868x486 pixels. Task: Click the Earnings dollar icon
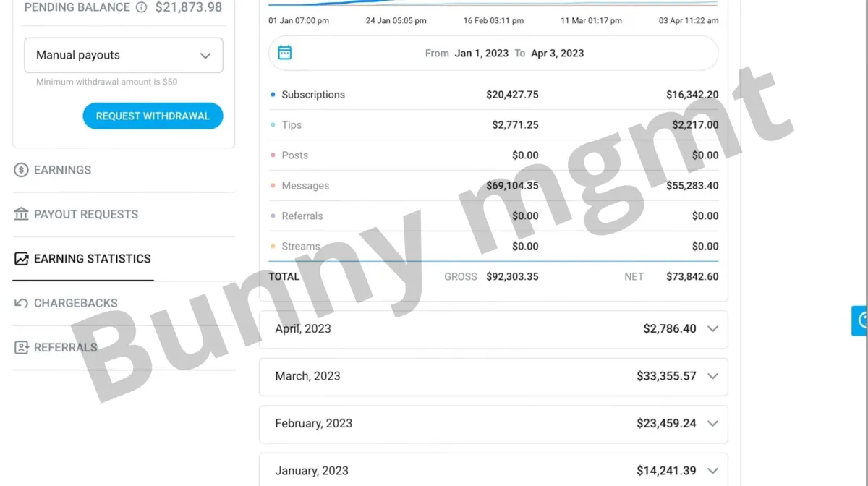tap(22, 170)
